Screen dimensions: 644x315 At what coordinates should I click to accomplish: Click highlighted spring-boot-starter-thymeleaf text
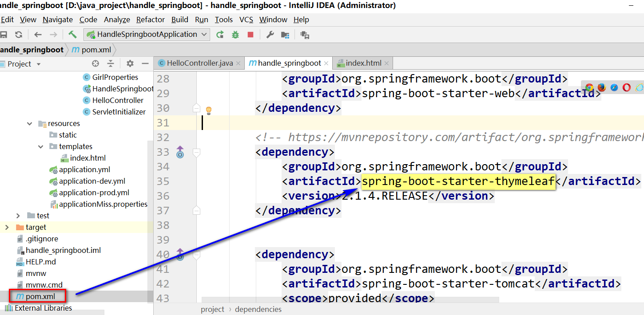coord(458,181)
